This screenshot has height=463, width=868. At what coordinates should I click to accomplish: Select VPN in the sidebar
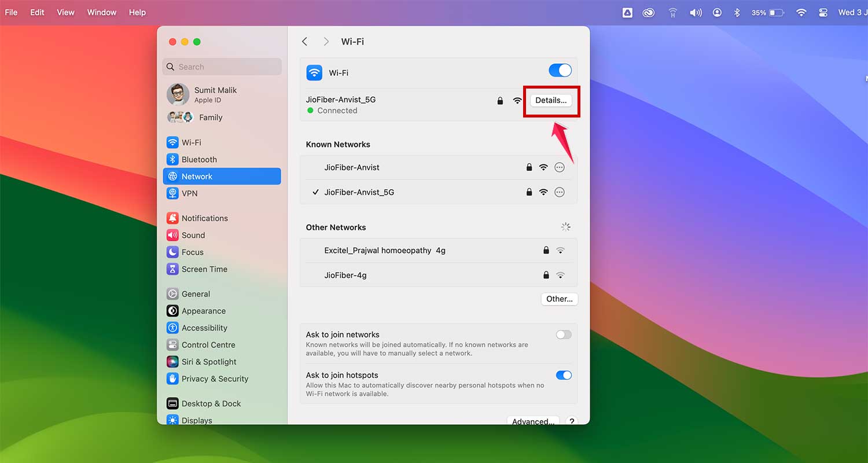coord(190,193)
